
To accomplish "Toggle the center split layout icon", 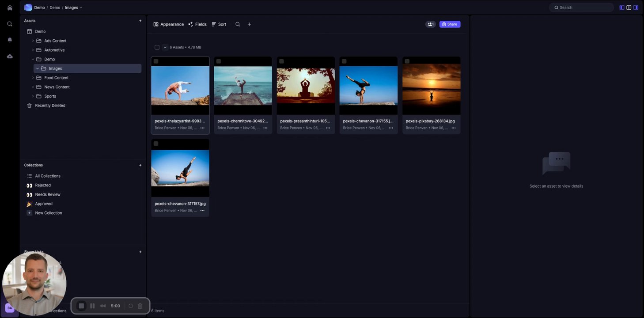I will click(x=629, y=8).
